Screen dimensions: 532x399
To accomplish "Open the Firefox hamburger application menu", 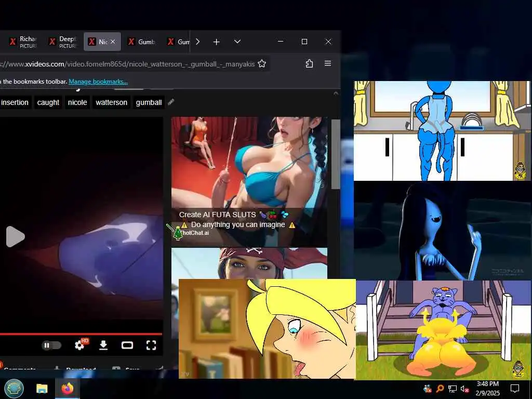I will pos(328,63).
